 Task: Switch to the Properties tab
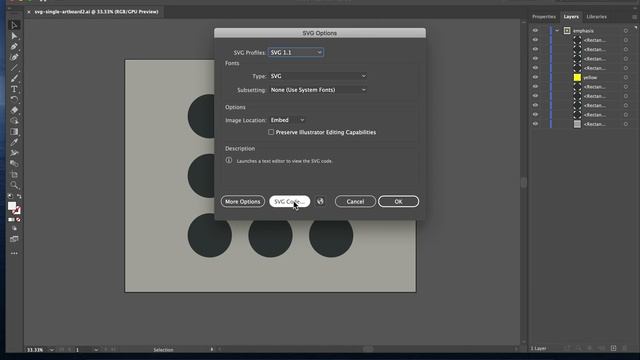544,17
